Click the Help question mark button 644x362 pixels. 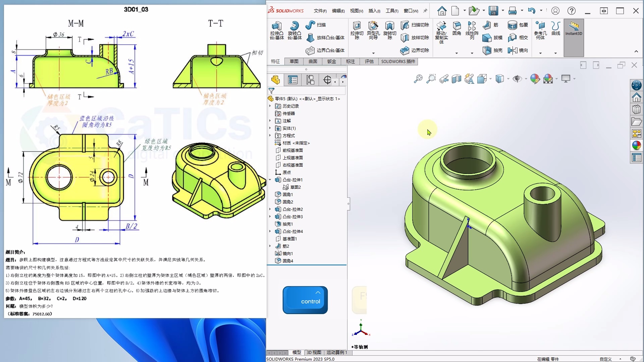pyautogui.click(x=571, y=10)
